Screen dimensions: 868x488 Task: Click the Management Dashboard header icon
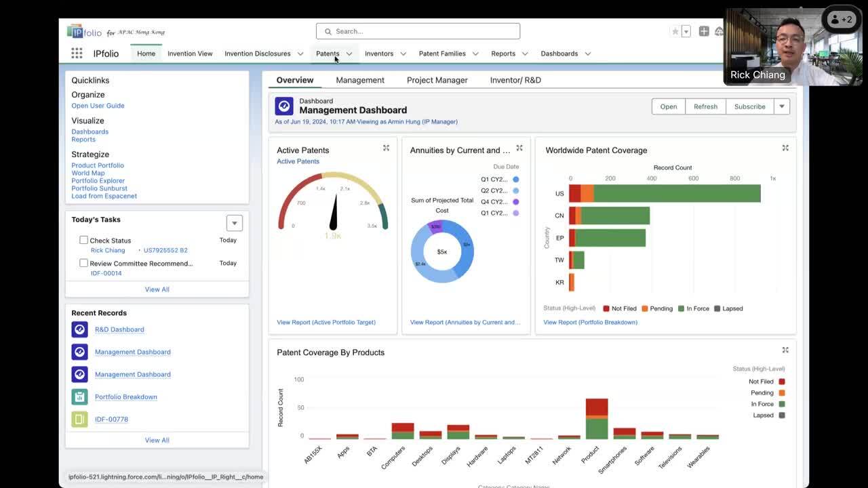284,106
